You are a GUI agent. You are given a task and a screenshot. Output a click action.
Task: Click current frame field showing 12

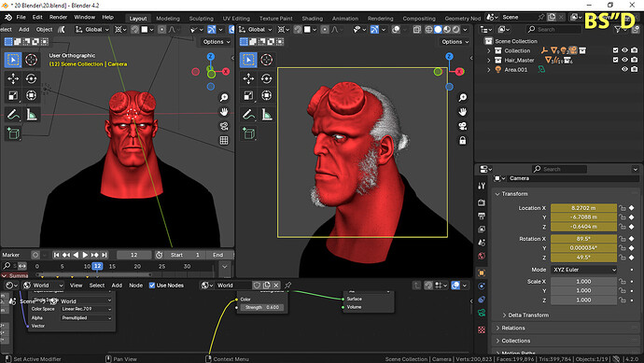(x=134, y=255)
